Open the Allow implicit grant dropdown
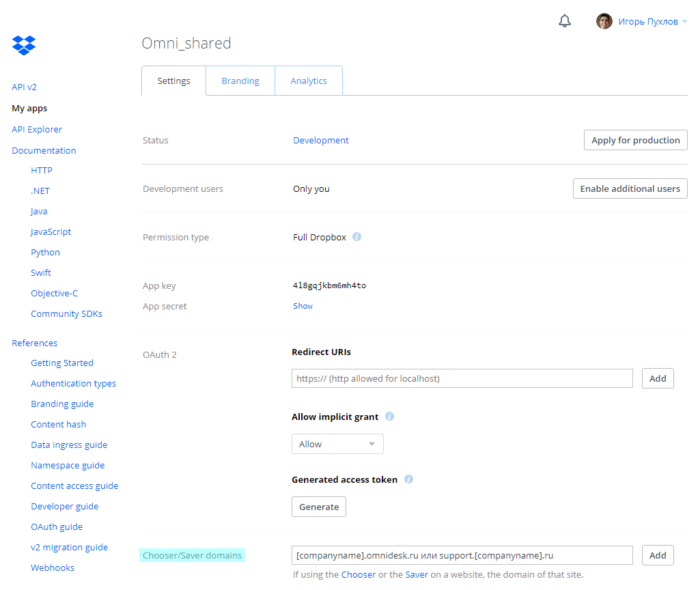Viewport: 700px width, 590px height. coord(337,444)
